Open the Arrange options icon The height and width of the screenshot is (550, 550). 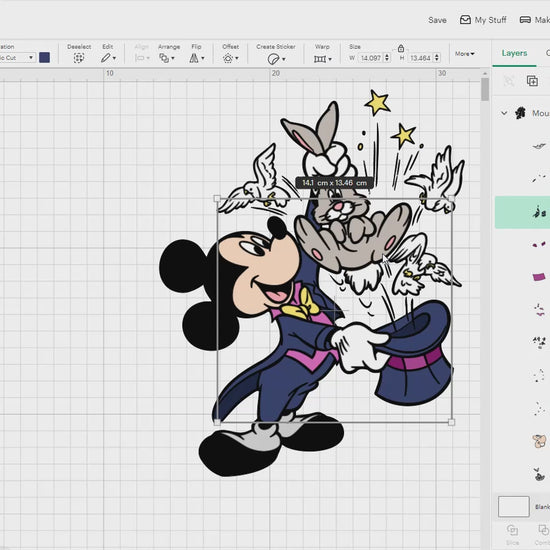pos(164,58)
